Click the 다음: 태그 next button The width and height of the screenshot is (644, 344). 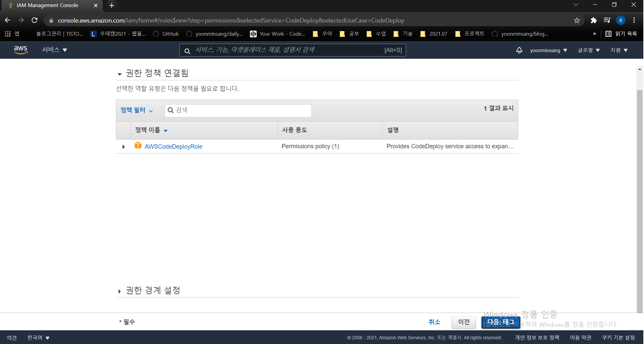coord(501,322)
